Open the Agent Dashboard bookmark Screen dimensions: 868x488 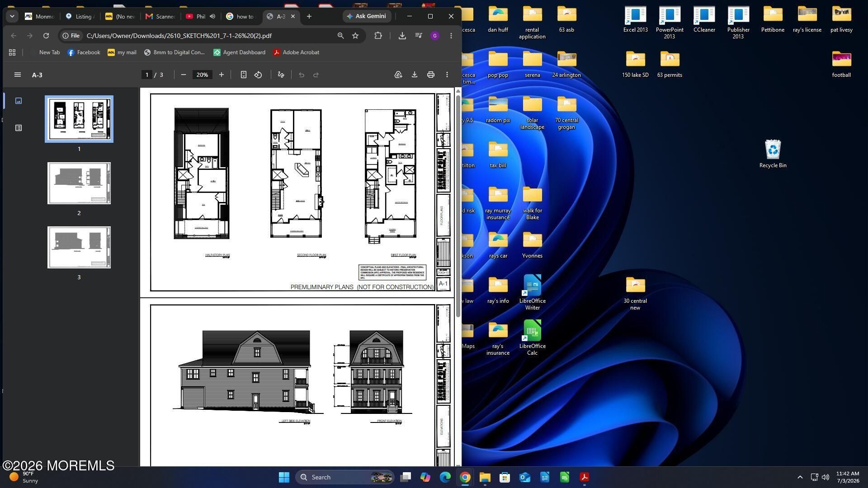pyautogui.click(x=240, y=52)
